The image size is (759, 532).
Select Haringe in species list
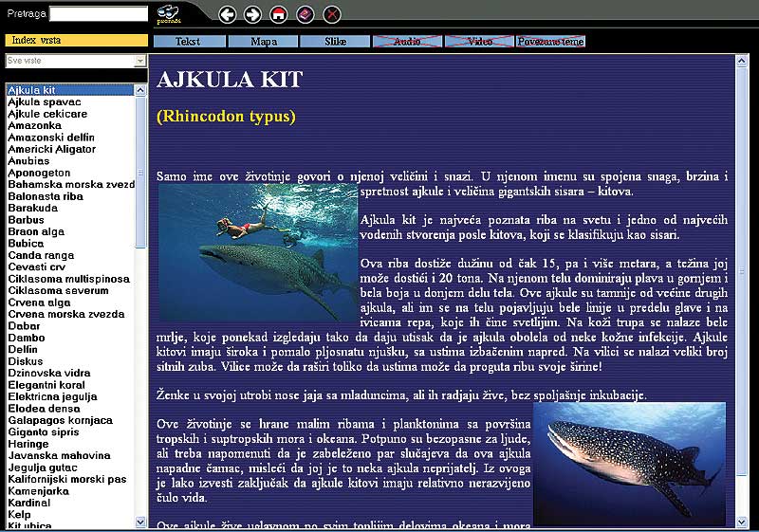tap(70, 444)
